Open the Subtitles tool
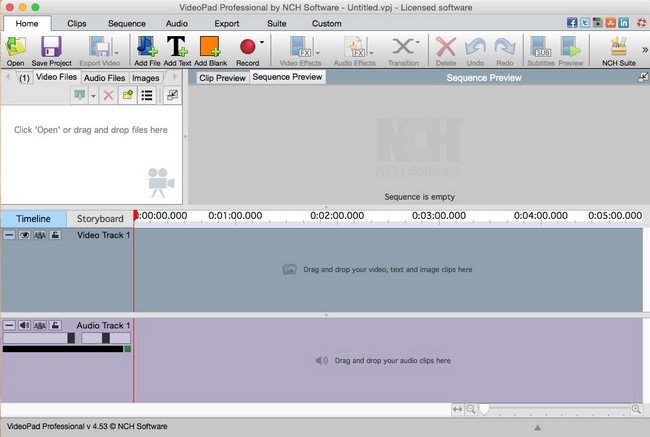The width and height of the screenshot is (650, 437). (x=541, y=51)
